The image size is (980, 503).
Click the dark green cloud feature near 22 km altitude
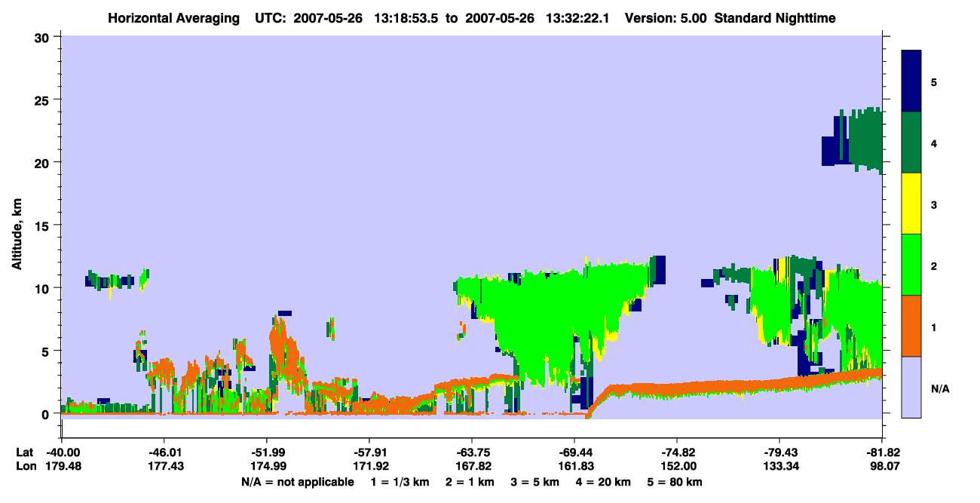(865, 140)
